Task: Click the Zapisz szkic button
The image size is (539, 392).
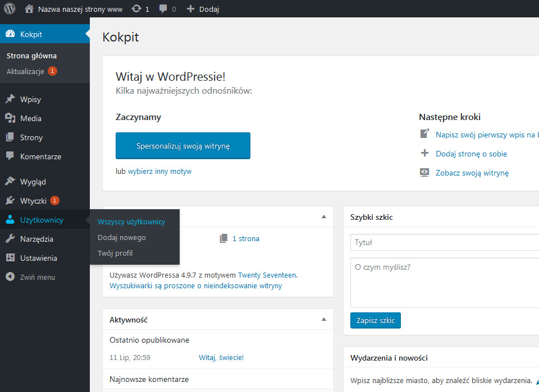Action: click(x=376, y=320)
